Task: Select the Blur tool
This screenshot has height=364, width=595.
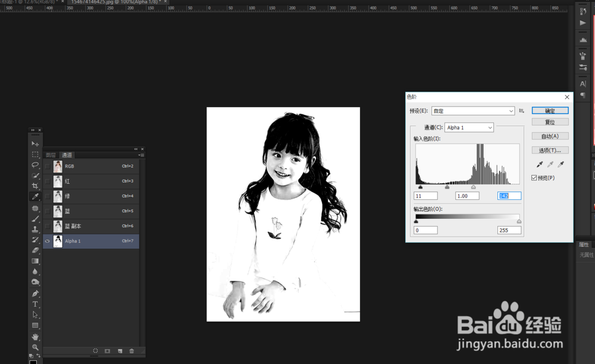Action: [35, 271]
